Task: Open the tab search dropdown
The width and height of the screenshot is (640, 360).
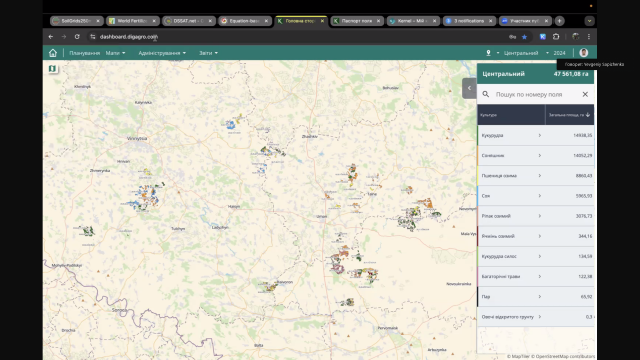Action: [x=589, y=21]
